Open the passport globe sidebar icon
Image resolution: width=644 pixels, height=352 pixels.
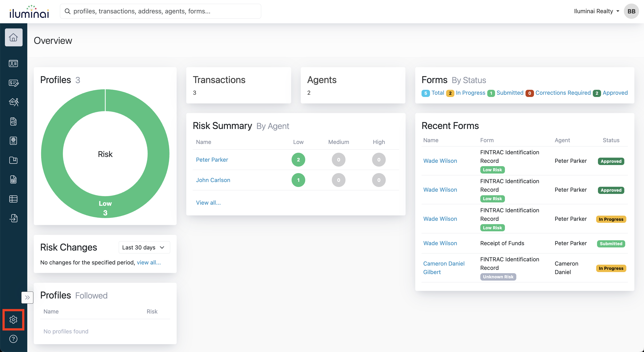click(x=13, y=141)
